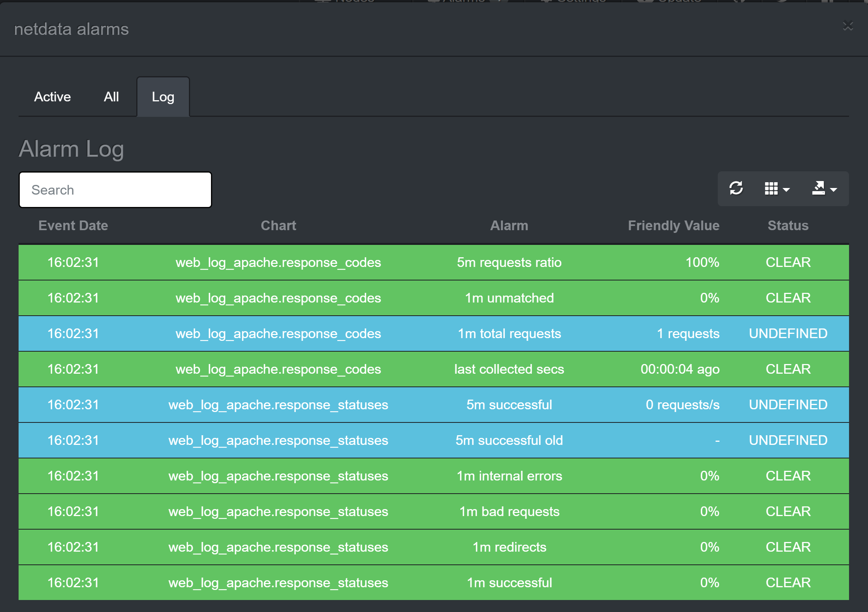The width and height of the screenshot is (868, 612).
Task: Click the column chooser grid icon
Action: tap(772, 189)
